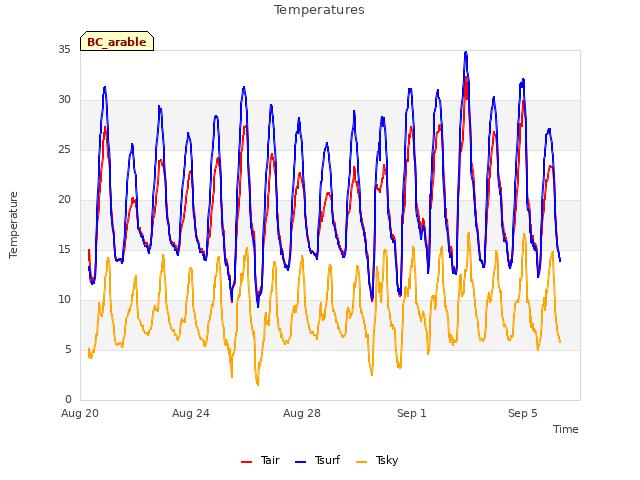Toggle the Tsurf series legend entry
The height and width of the screenshot is (480, 640).
coord(318,460)
